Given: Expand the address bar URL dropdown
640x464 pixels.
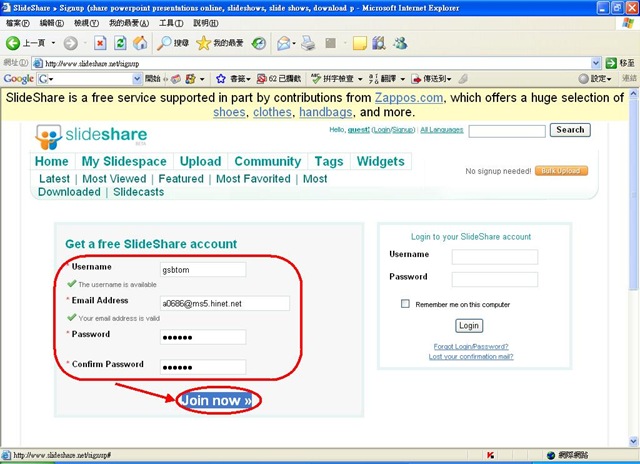Looking at the screenshot, I should point(596,63).
